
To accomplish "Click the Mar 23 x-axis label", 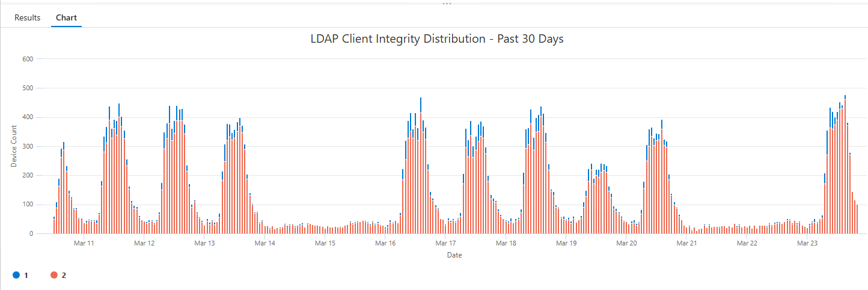I will pos(807,244).
